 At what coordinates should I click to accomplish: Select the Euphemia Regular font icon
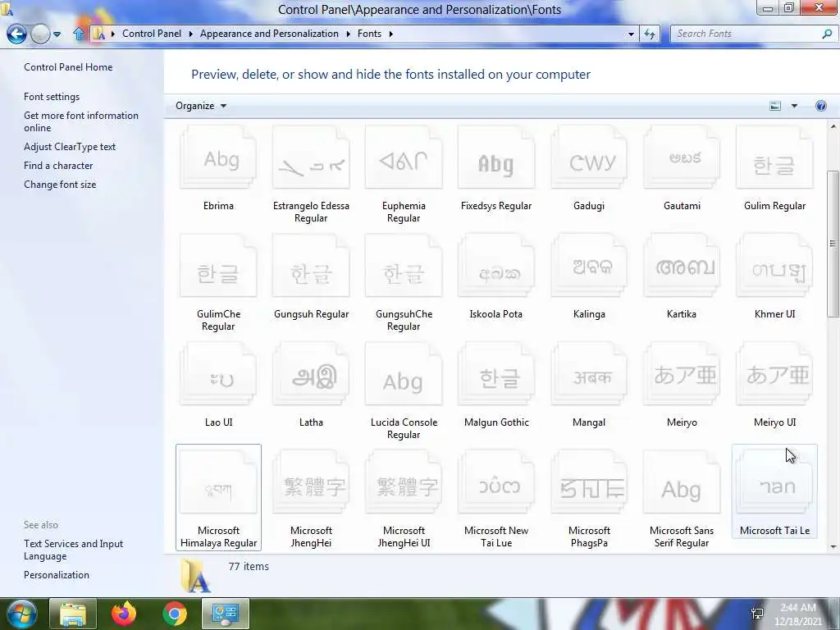point(404,157)
